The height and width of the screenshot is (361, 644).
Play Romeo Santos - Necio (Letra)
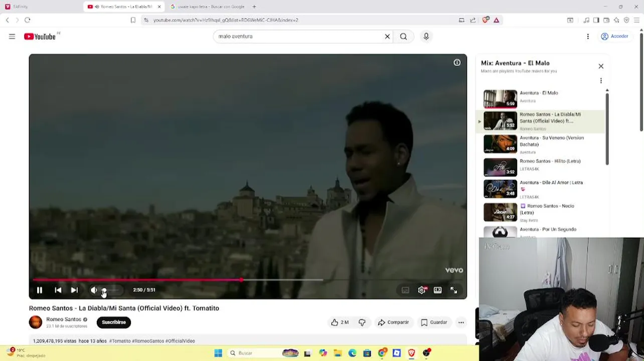[x=541, y=212]
